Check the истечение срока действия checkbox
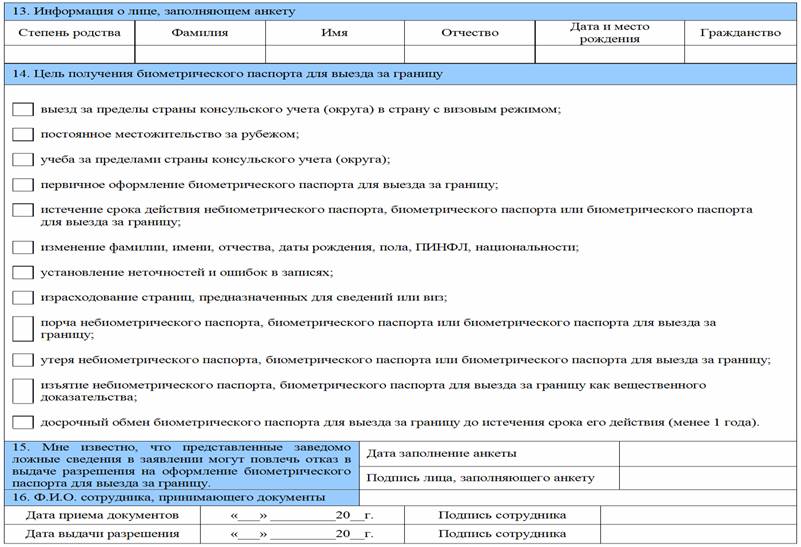This screenshot has height=547, width=801. [23, 209]
